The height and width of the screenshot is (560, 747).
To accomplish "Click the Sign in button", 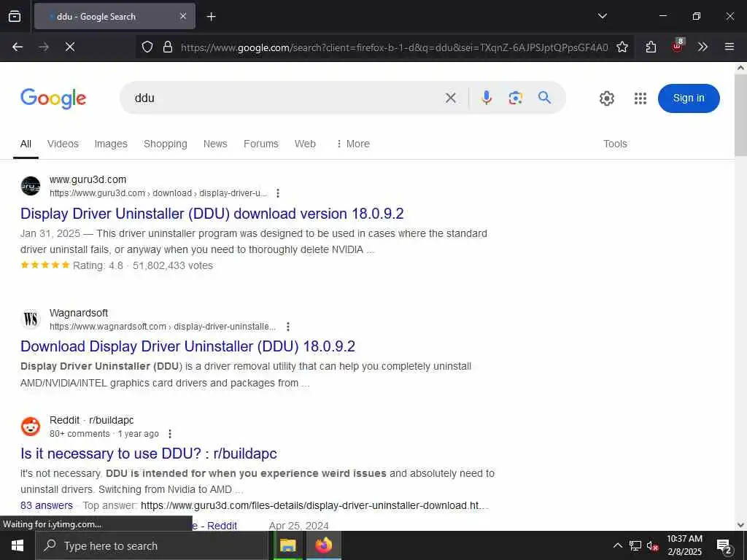I will tap(689, 98).
